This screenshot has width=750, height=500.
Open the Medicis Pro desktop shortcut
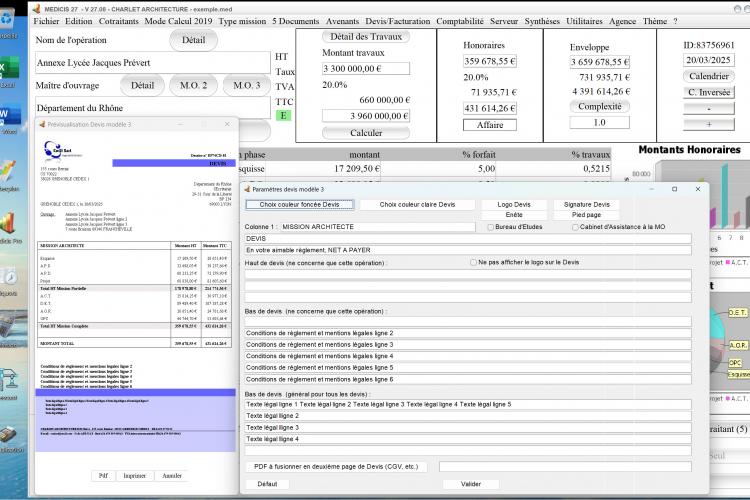coord(9,225)
